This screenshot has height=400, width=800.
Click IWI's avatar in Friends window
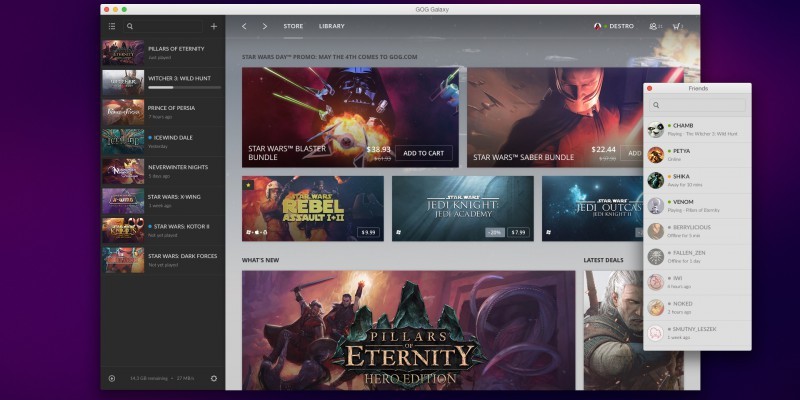656,282
